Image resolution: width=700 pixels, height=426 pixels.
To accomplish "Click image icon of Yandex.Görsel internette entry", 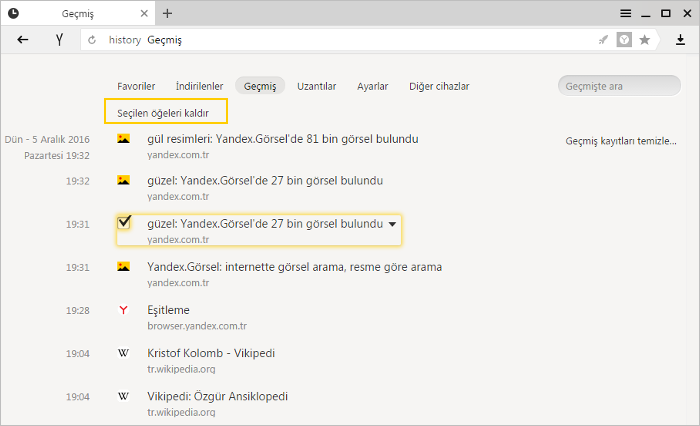I will (x=124, y=267).
